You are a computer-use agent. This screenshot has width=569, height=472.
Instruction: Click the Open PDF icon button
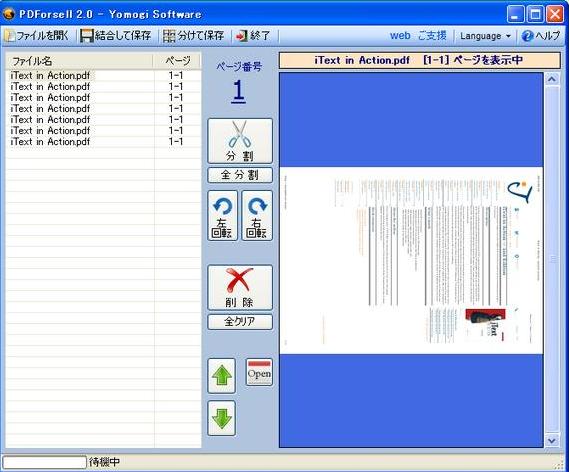[x=259, y=372]
